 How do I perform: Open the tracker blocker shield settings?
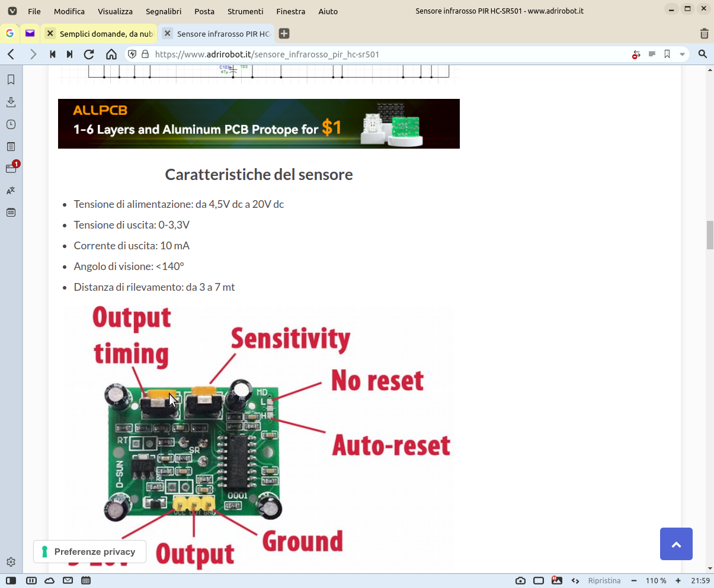point(132,54)
